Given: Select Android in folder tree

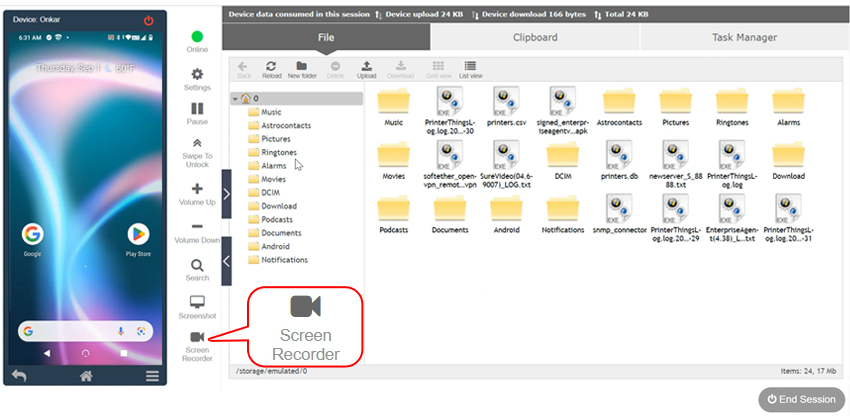Looking at the screenshot, I should 275,246.
